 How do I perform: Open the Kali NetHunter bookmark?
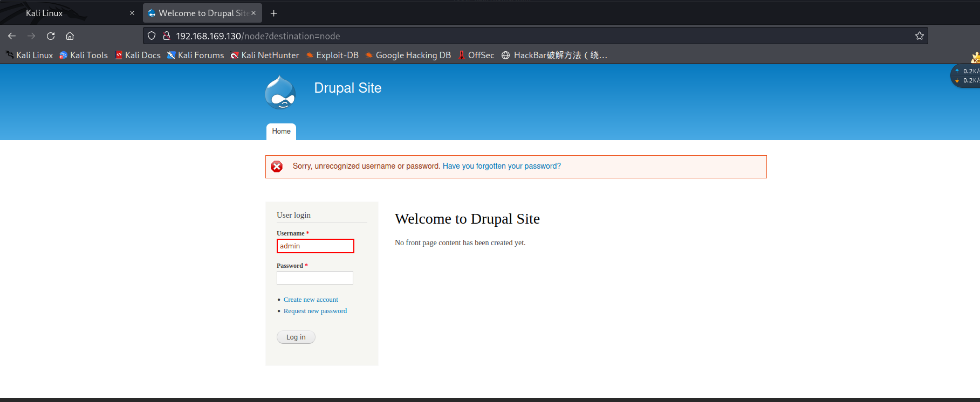point(265,55)
